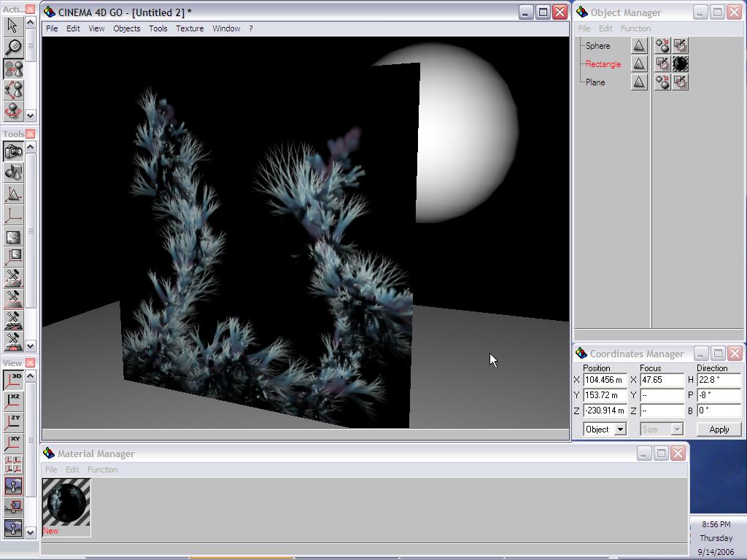Click the Plane's first property tag icon
The height and width of the screenshot is (560, 747).
pos(662,82)
